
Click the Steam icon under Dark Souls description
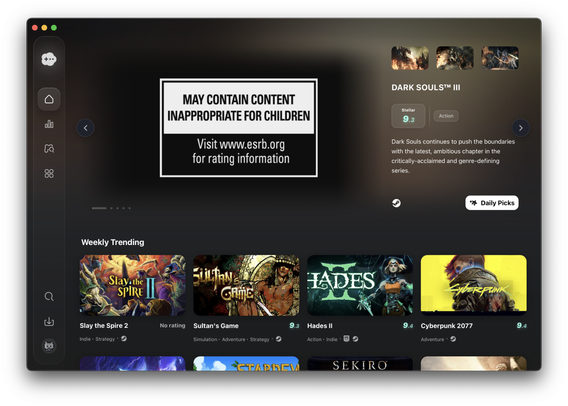396,203
